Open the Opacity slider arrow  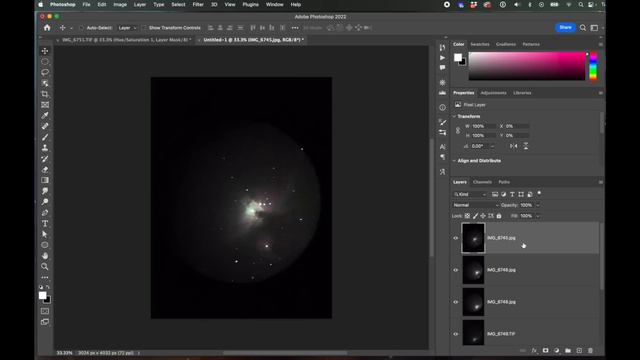click(x=538, y=205)
